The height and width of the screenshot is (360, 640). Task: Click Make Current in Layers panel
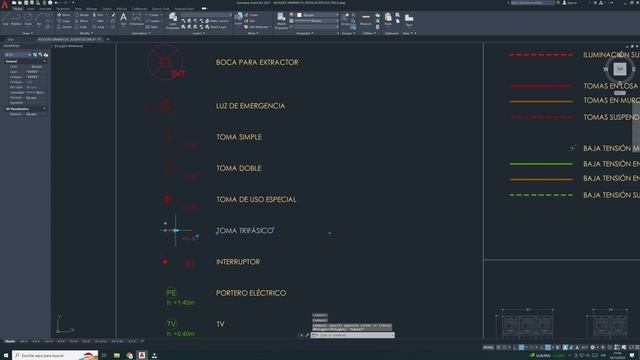216,21
